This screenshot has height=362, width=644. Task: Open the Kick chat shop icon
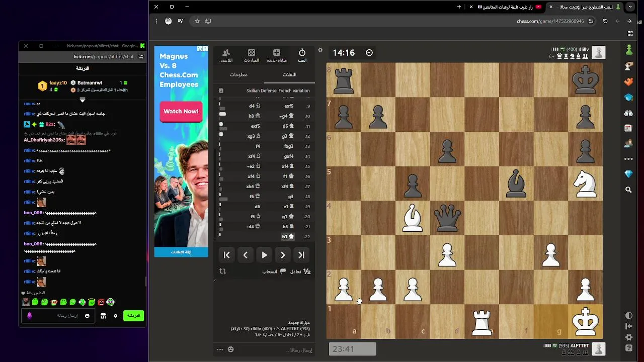pos(103,316)
